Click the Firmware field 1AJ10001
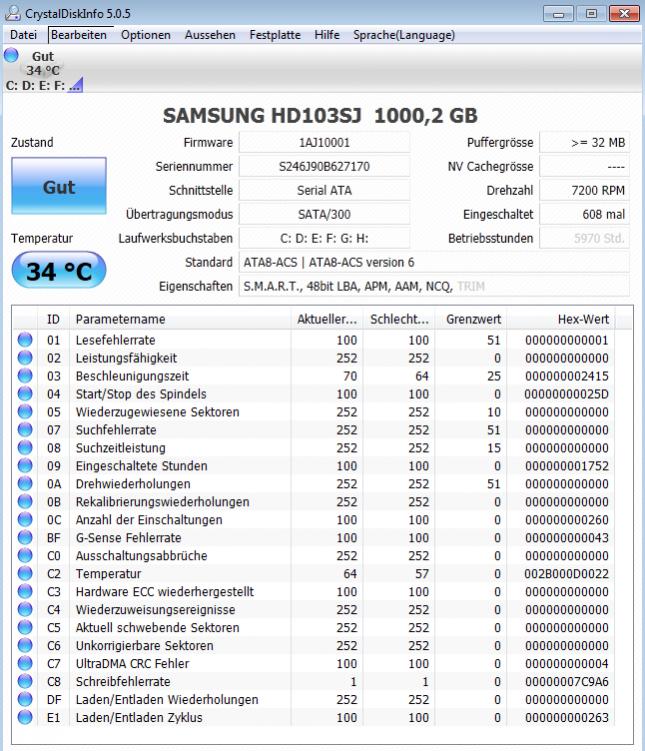 coord(324,142)
